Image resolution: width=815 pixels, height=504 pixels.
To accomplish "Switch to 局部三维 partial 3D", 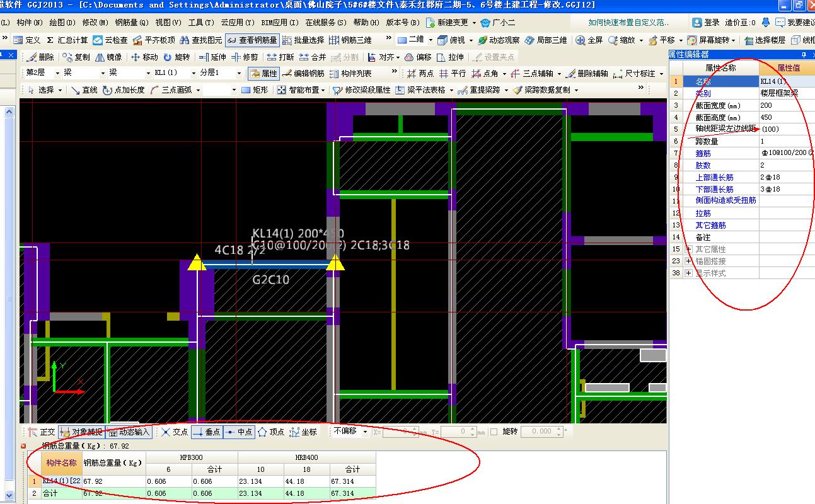I will [545, 40].
